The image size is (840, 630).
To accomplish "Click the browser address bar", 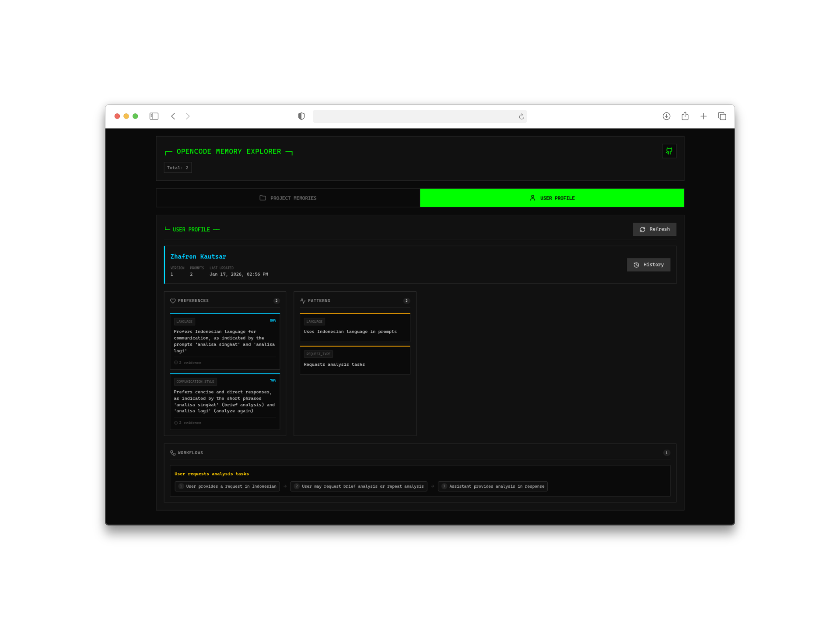I will [420, 116].
